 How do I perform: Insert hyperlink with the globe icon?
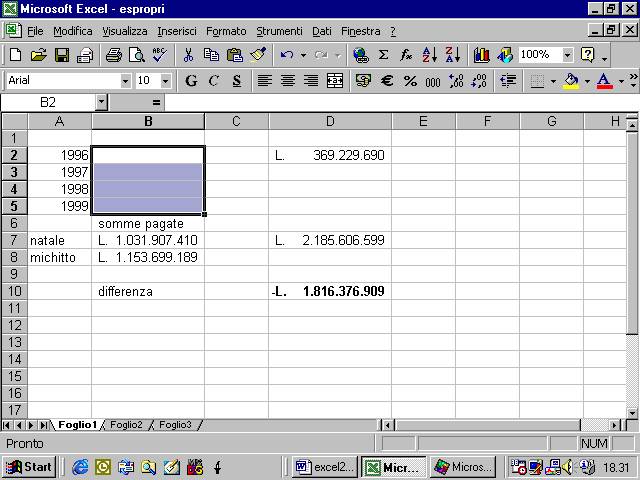point(361,55)
